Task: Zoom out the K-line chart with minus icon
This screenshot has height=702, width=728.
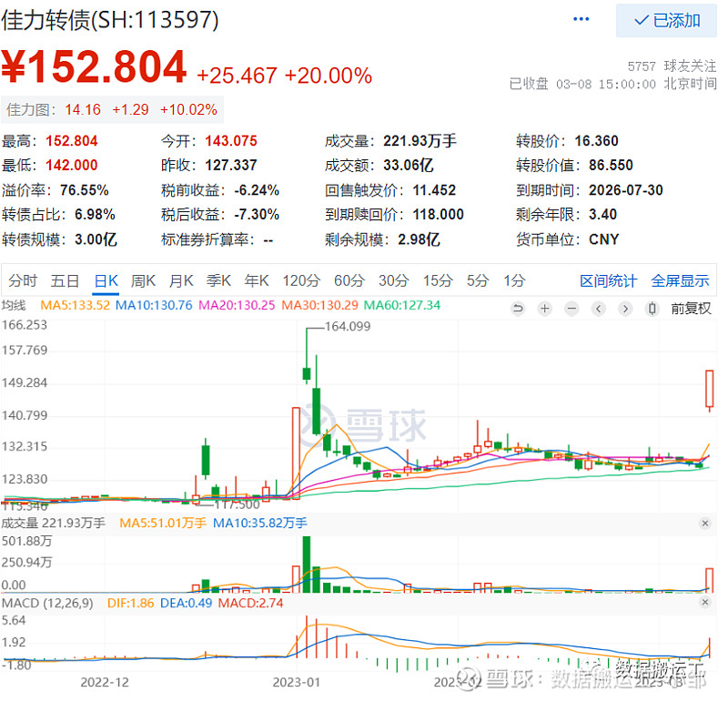Action: tap(571, 308)
